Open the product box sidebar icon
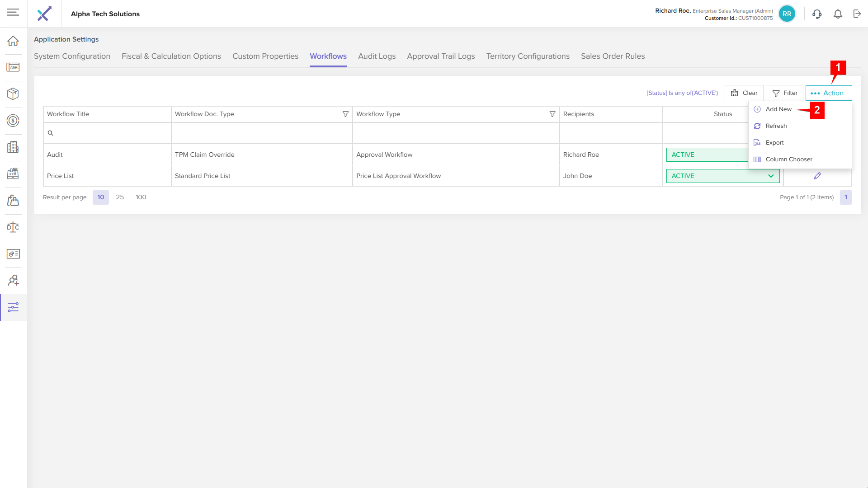The width and height of the screenshot is (868, 488). click(x=13, y=94)
